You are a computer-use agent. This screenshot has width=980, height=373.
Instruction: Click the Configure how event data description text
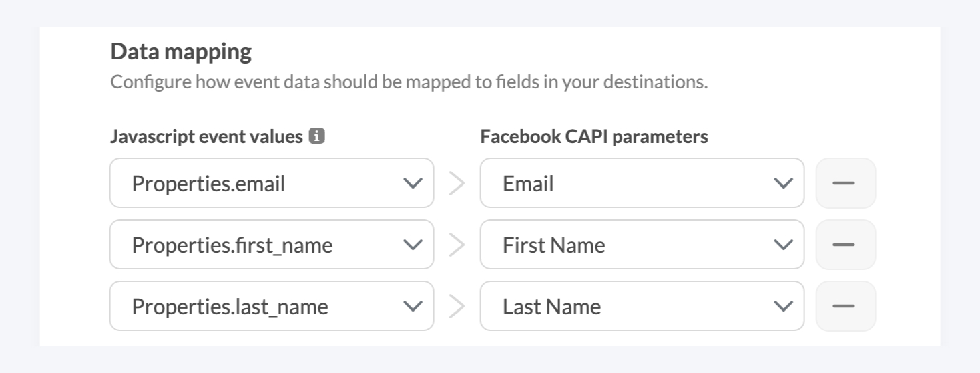tap(409, 82)
